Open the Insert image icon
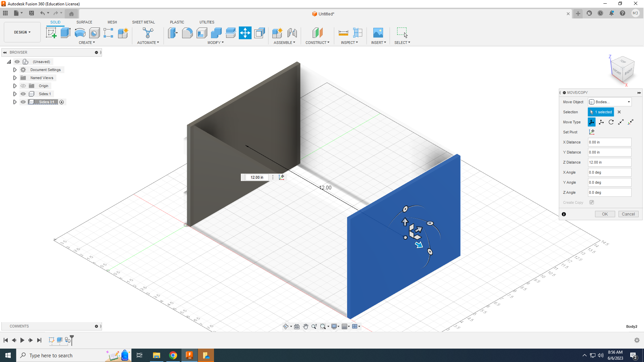Image resolution: width=644 pixels, height=362 pixels. [378, 33]
